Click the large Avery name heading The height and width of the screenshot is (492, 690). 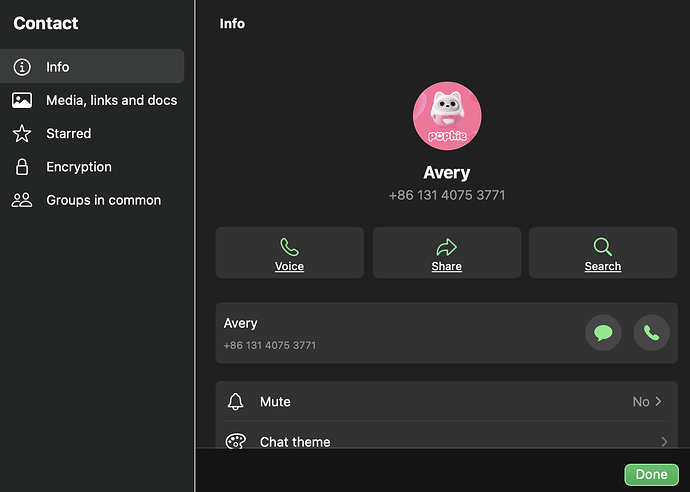(447, 173)
